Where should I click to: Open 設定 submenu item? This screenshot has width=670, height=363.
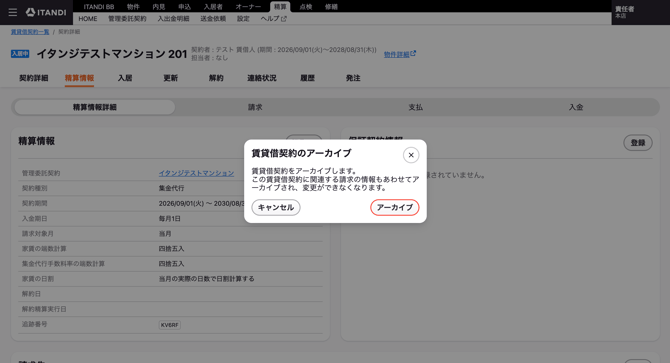243,19
